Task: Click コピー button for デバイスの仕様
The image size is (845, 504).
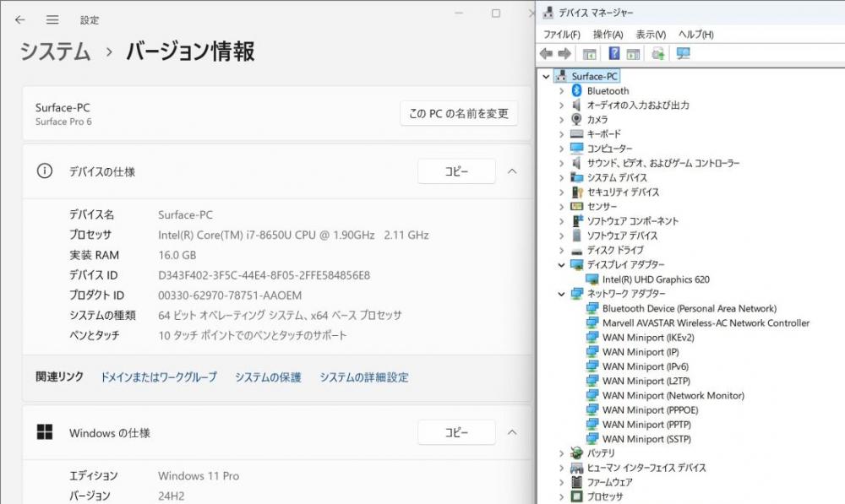Action: 456,171
